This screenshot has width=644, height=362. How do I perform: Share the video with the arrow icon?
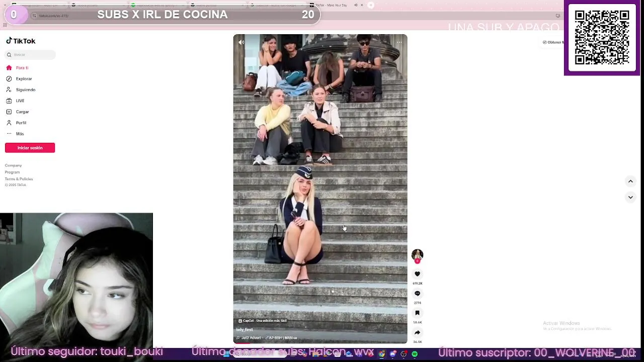tap(417, 332)
